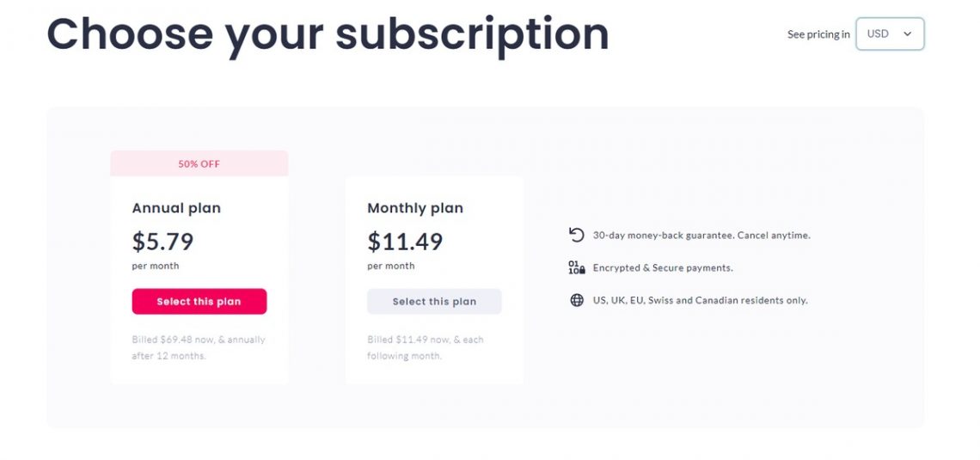Click the money-back guarantee refund icon
This screenshot has height=460, width=980.
[x=576, y=235]
